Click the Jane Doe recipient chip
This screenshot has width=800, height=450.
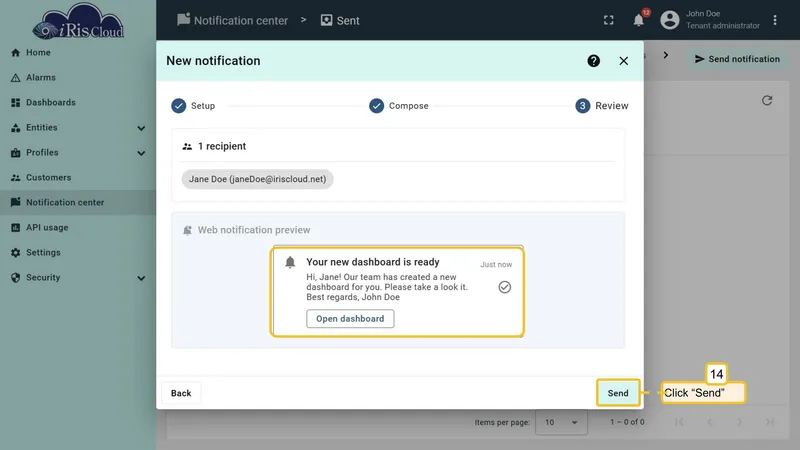pos(257,179)
